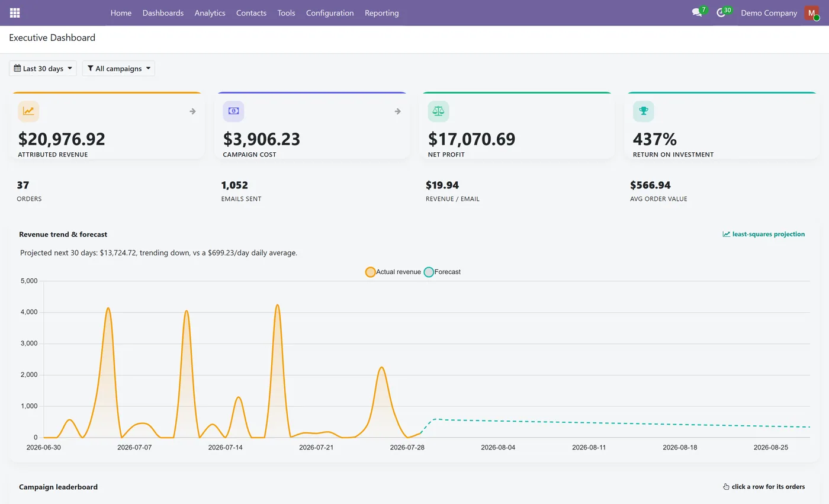Screen dimensions: 829x504
Task: Click the 437% return on investment value
Action: [654, 139]
